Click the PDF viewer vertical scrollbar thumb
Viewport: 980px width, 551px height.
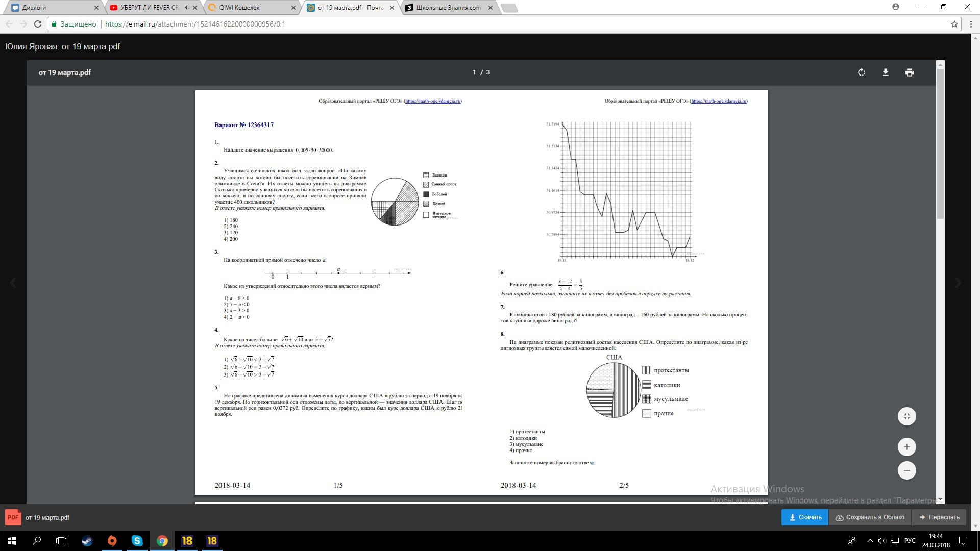940,143
